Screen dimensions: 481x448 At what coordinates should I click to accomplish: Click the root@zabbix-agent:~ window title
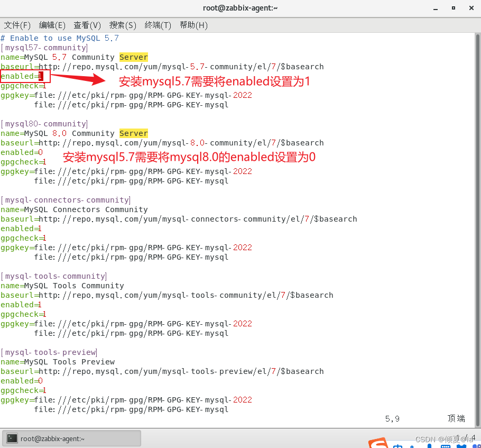pyautogui.click(x=240, y=8)
